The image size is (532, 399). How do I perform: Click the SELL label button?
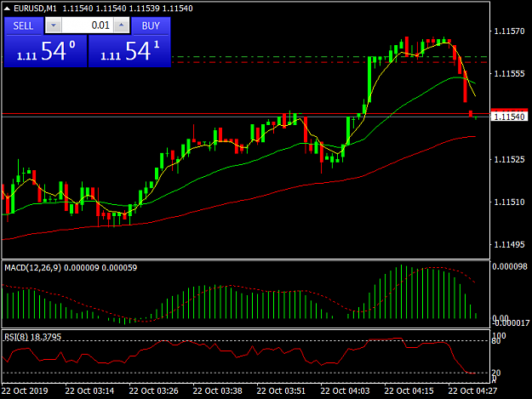24,26
